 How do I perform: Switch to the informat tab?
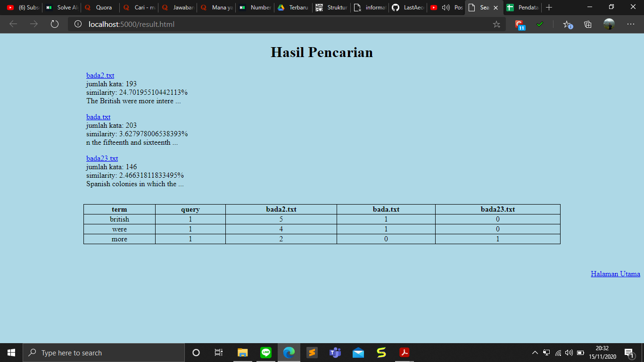click(371, 8)
